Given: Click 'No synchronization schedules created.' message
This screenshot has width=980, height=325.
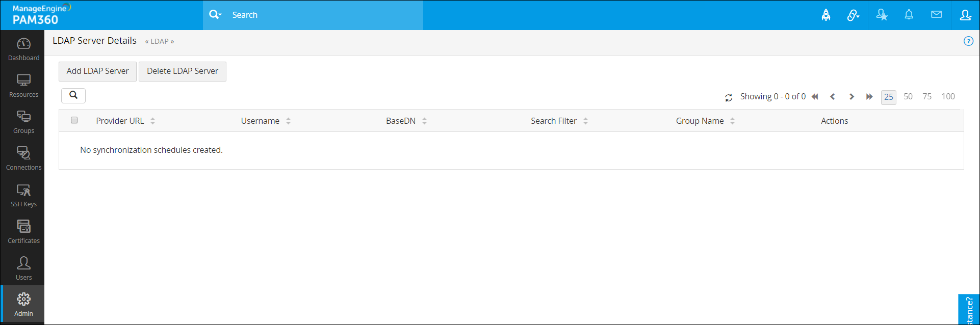Looking at the screenshot, I should (x=151, y=150).
